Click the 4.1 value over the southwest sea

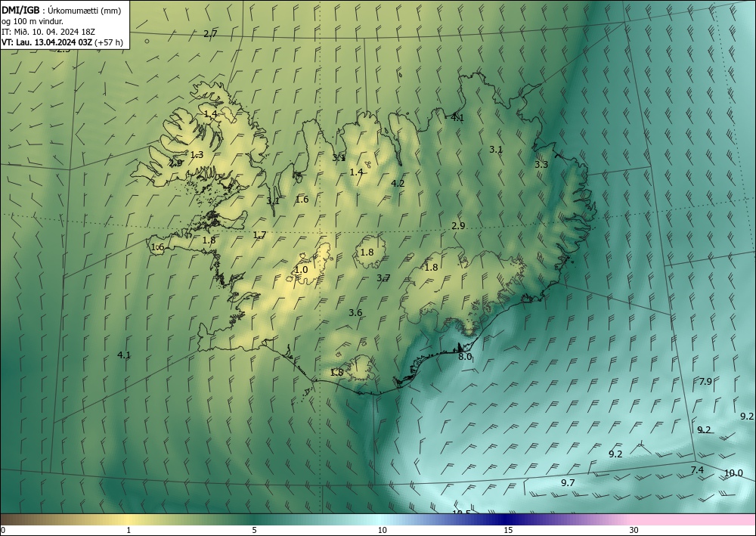[124, 355]
